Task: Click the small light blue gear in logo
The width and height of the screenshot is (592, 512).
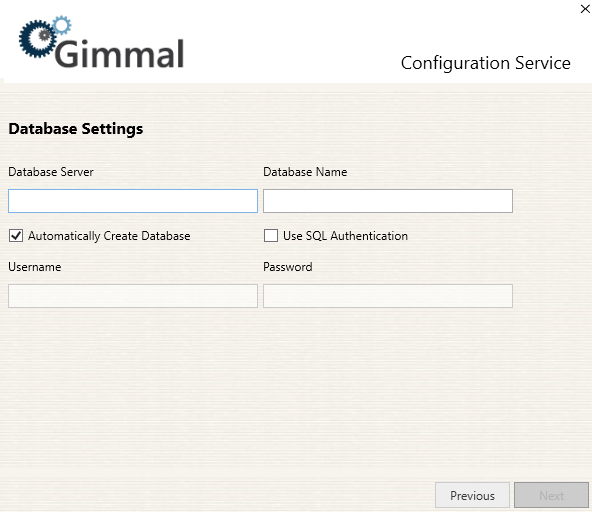Action: tap(62, 25)
